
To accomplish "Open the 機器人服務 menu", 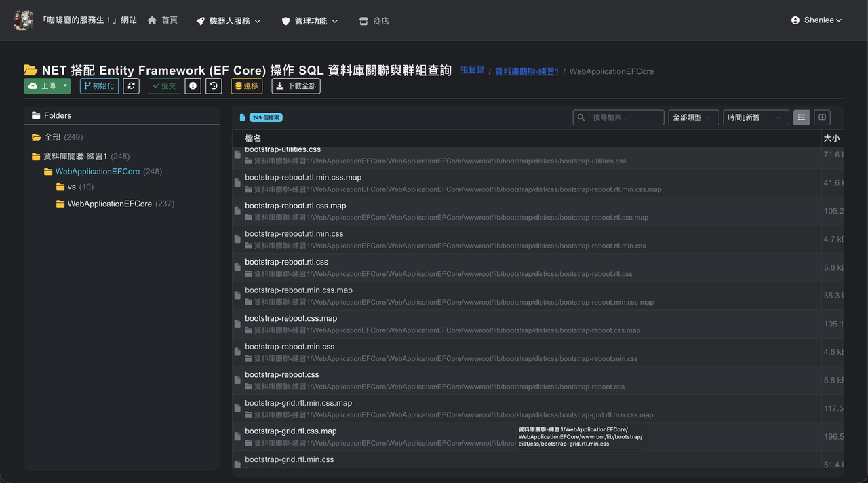I will pyautogui.click(x=229, y=21).
